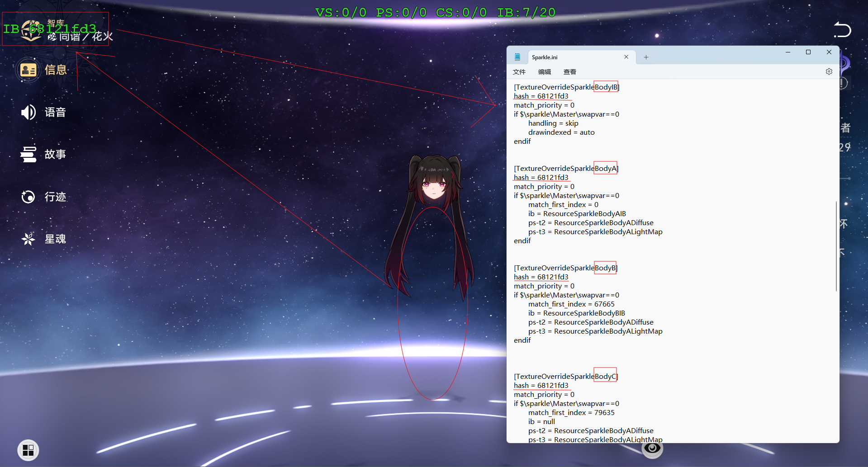Click the [TextureOverrideSparkleBodyB] header line
868x467 pixels.
(565, 268)
